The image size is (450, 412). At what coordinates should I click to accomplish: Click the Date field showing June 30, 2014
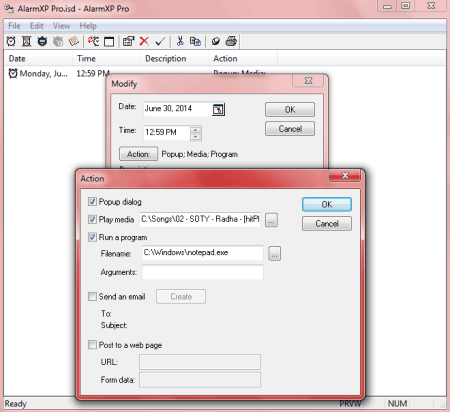[x=178, y=109]
